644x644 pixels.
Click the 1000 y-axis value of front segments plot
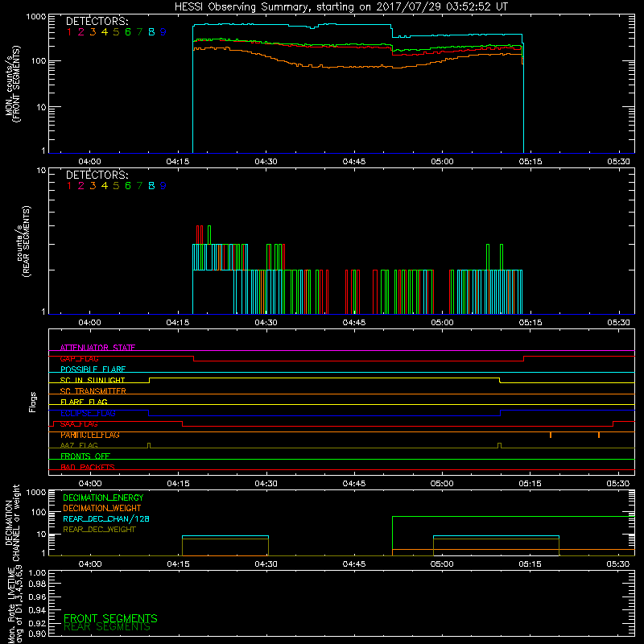(x=36, y=17)
